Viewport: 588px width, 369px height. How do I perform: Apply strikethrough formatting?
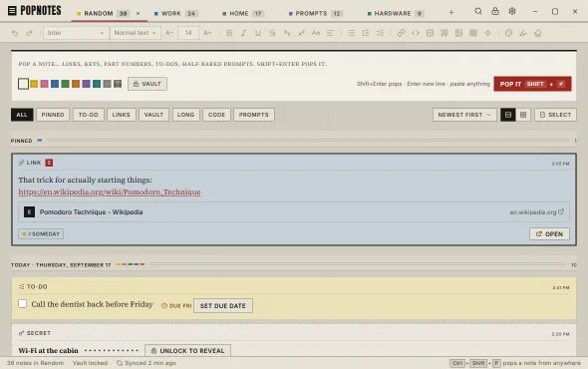[272, 33]
